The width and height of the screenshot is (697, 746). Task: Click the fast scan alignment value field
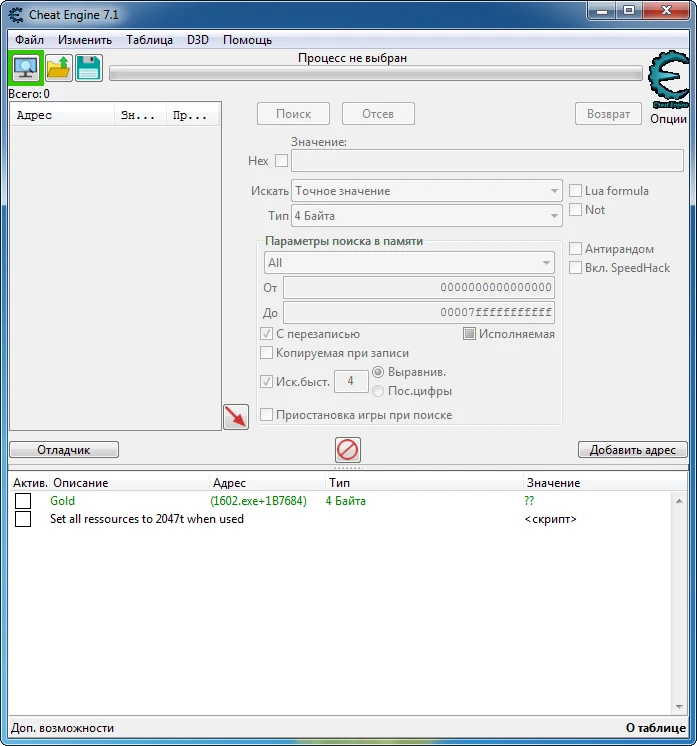(x=351, y=381)
